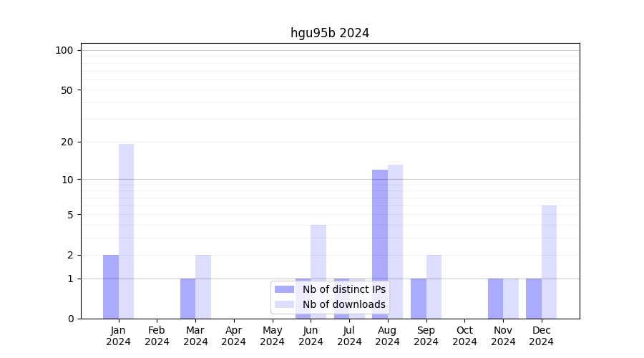The image size is (644, 358).
Task: Click the December downloads bar
Action: click(549, 261)
